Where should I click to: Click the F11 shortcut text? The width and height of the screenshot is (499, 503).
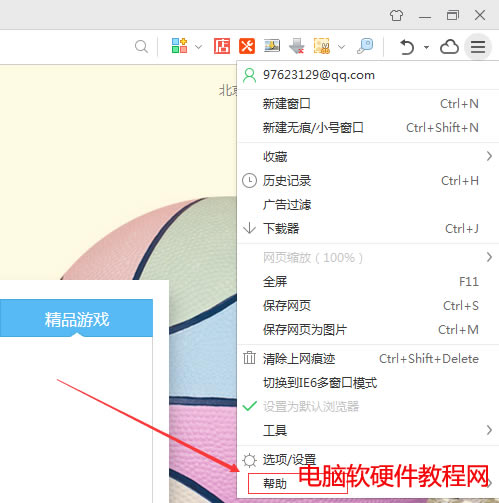coord(469,282)
